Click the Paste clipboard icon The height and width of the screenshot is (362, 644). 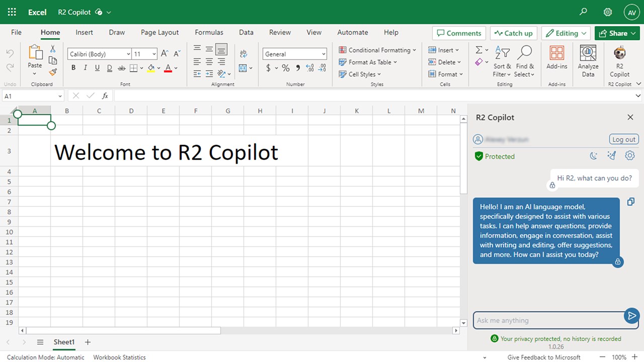[x=35, y=52]
